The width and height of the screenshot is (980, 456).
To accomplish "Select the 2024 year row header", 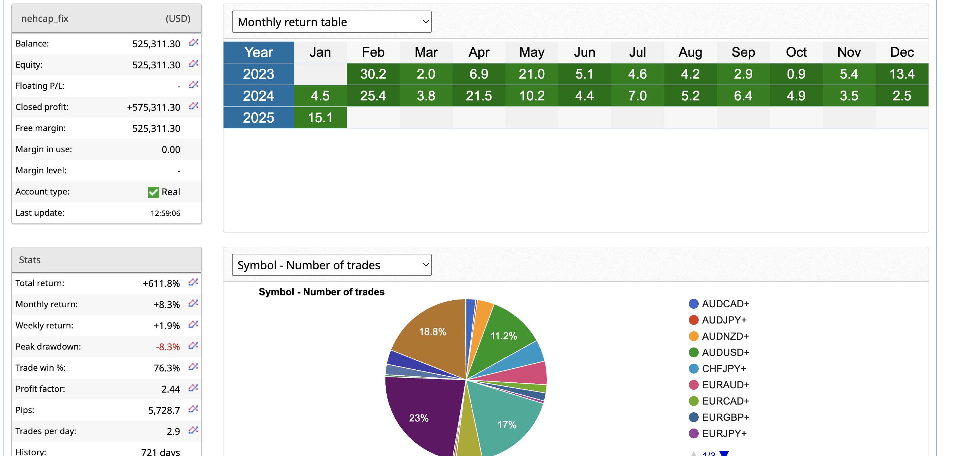I will 258,96.
